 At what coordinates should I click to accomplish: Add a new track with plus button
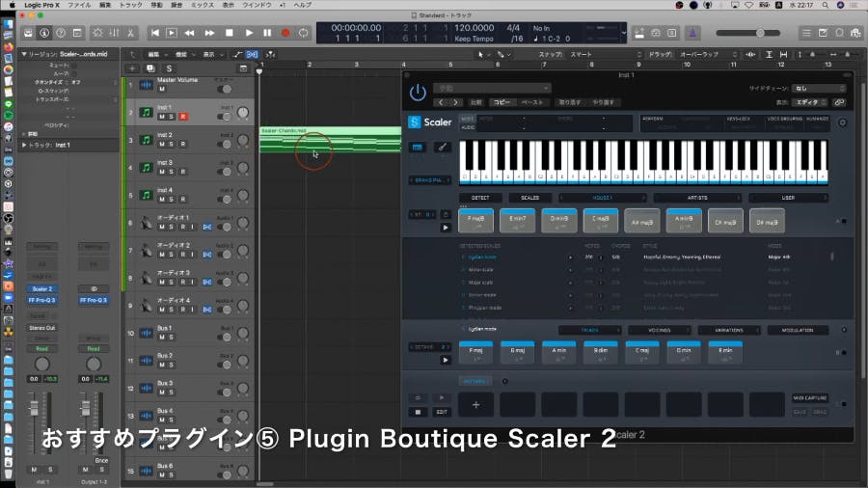pyautogui.click(x=132, y=68)
